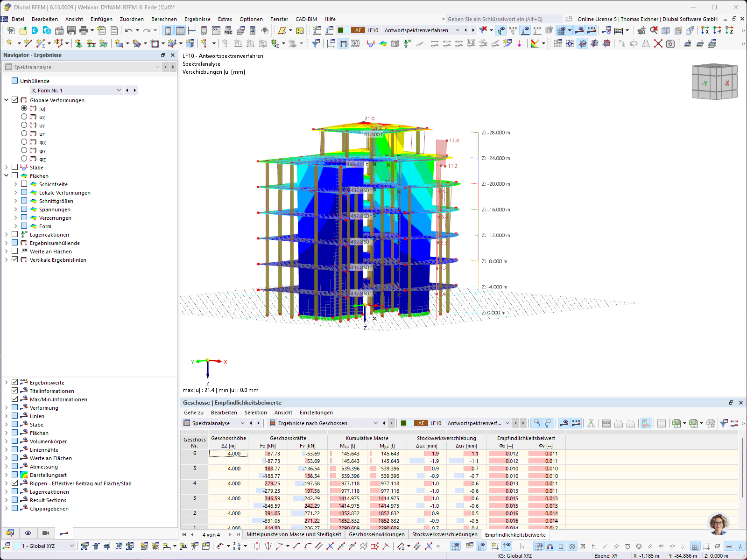Screen dimensions: 747x560
Task: Enable the Result Sections checkbox
Action: (14, 500)
